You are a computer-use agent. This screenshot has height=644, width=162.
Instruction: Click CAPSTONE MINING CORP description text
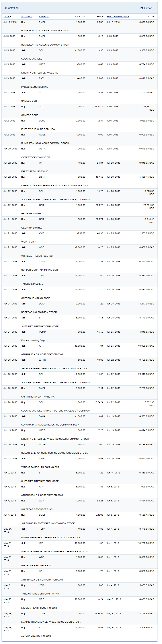35,298
